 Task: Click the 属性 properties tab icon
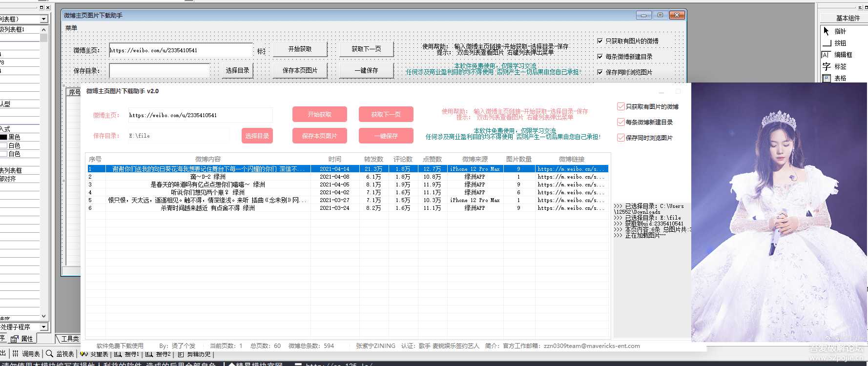click(14, 339)
